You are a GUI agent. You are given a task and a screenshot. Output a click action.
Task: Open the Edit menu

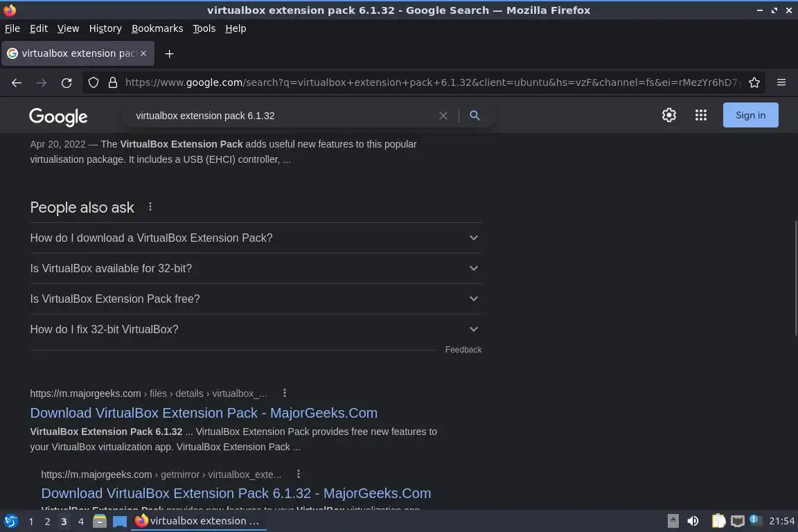click(x=39, y=28)
